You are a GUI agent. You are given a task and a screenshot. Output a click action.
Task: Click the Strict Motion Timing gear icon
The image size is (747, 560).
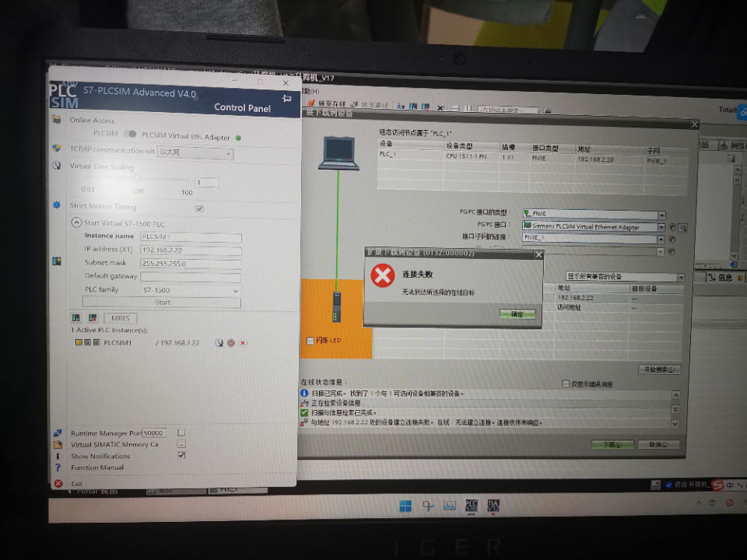click(57, 205)
